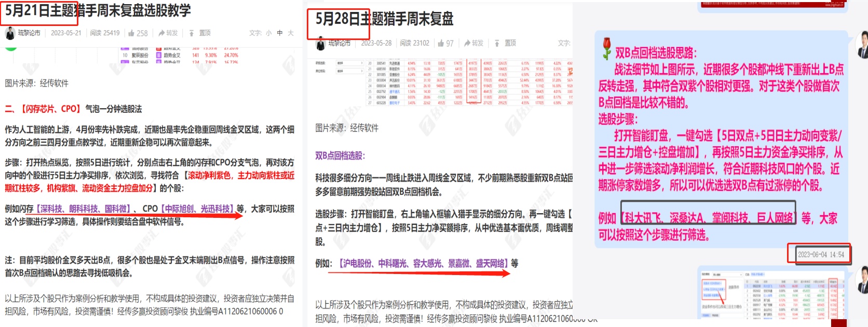Click the stock list 【沪电股份、中科曙光、容大感光、景嘉微、盛天网络】
This screenshot has height=327, width=868.
click(423, 264)
